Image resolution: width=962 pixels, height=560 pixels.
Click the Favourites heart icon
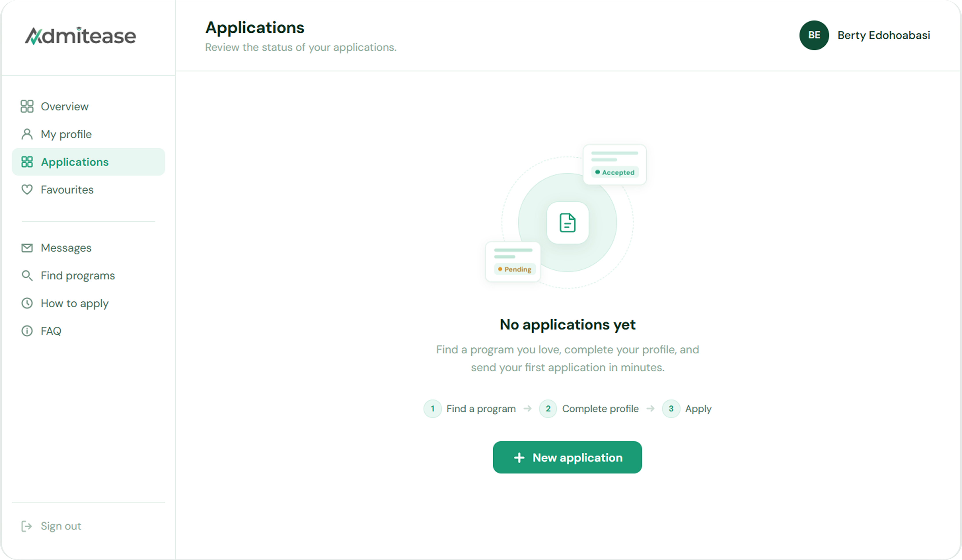[27, 190]
